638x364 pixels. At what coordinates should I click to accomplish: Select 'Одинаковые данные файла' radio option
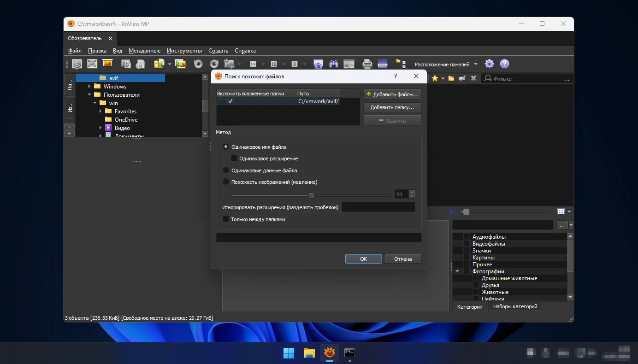[x=226, y=170]
